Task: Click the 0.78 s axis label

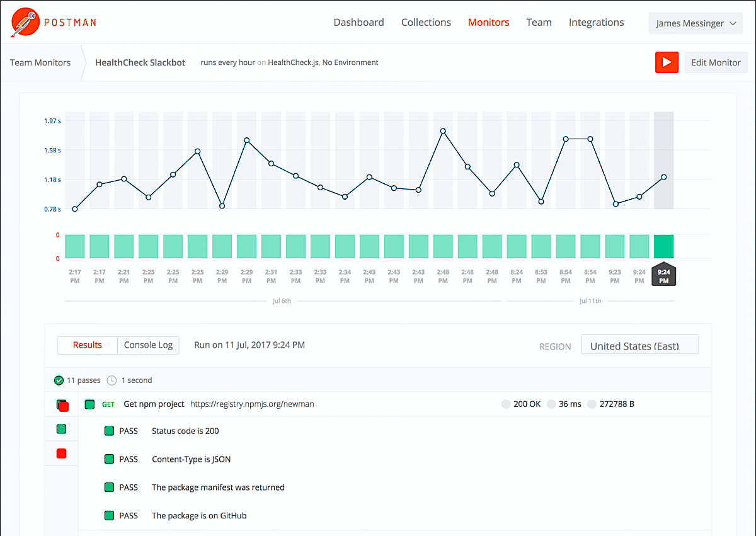Action: point(52,209)
